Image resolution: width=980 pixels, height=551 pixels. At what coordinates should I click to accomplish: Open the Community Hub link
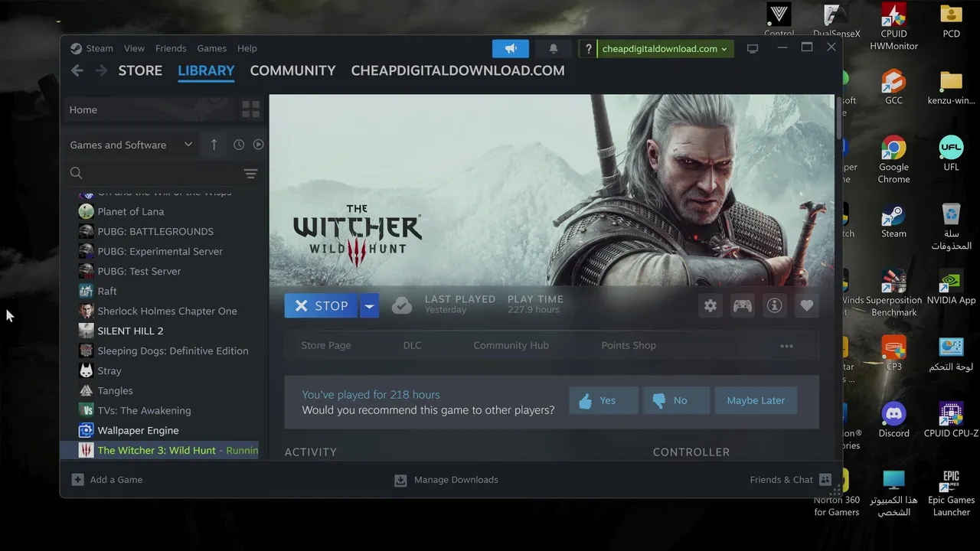[x=511, y=345]
